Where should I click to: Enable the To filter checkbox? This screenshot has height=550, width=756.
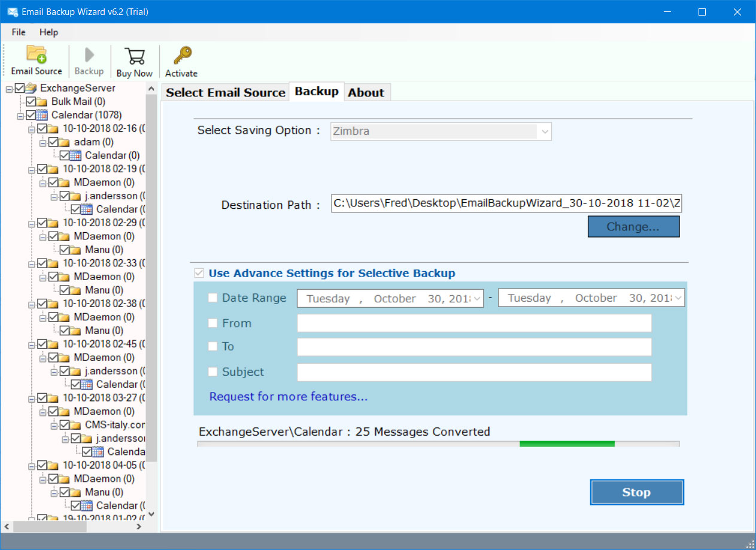pos(212,347)
